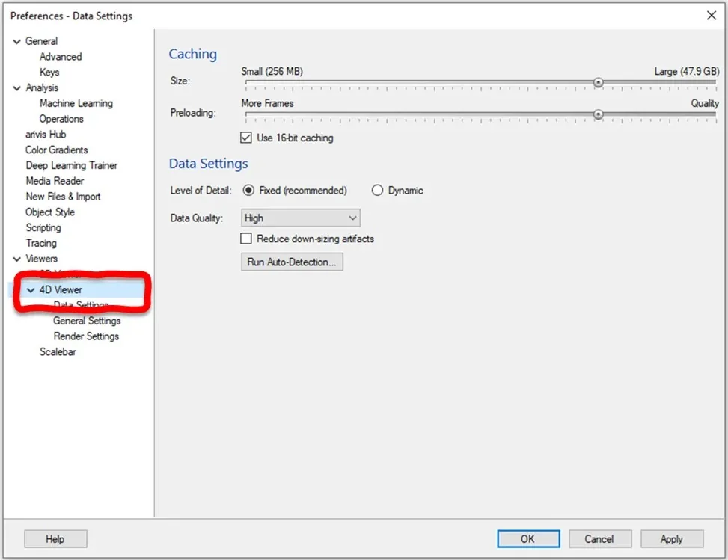Apply the current preference changes
The image size is (728, 560).
coord(671,538)
